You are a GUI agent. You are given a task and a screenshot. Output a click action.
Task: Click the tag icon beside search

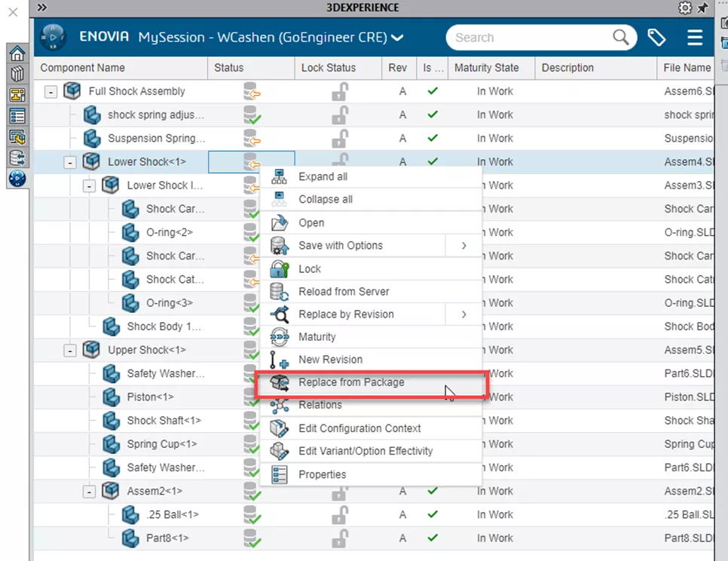pyautogui.click(x=656, y=38)
